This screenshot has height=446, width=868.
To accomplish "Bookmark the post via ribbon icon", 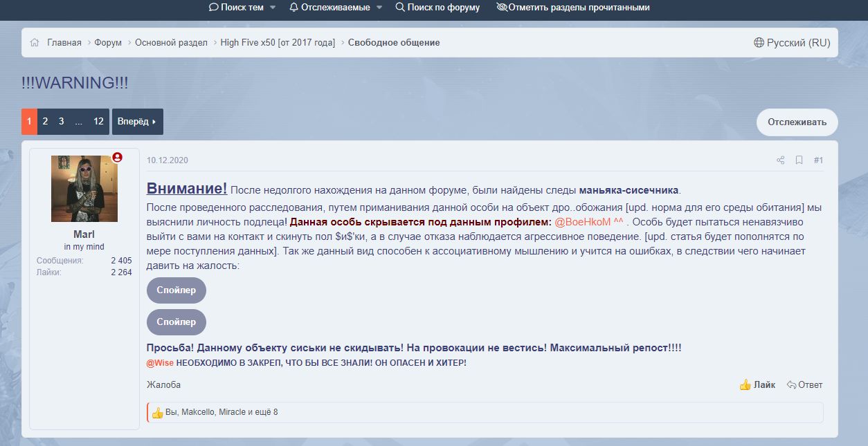I will pos(799,160).
